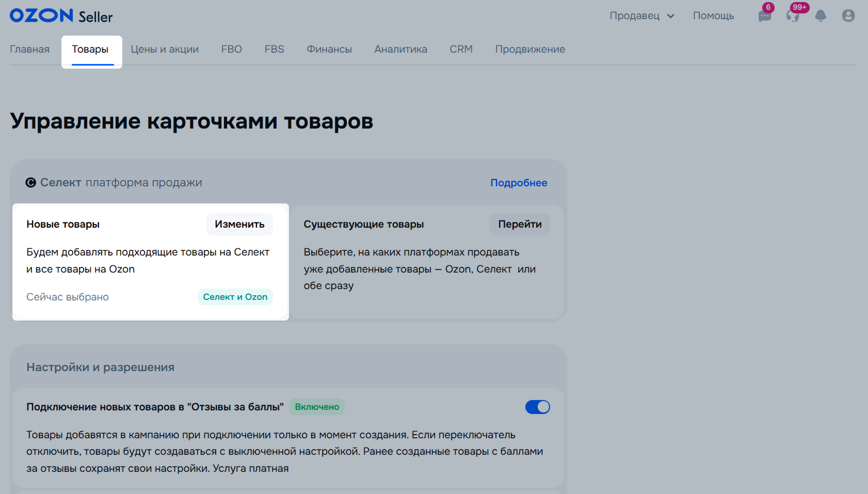This screenshot has width=868, height=494.
Task: Open the Продвижение tab
Action: click(x=530, y=50)
